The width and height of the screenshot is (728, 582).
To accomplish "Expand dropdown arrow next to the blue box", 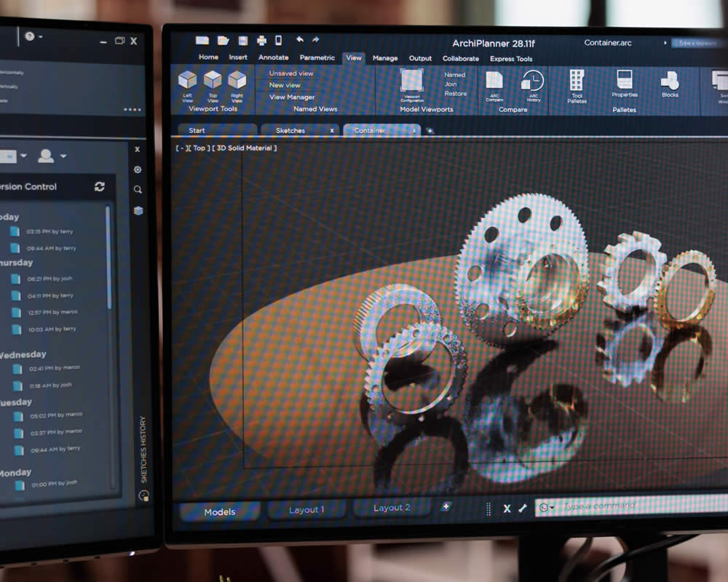I will click(24, 156).
